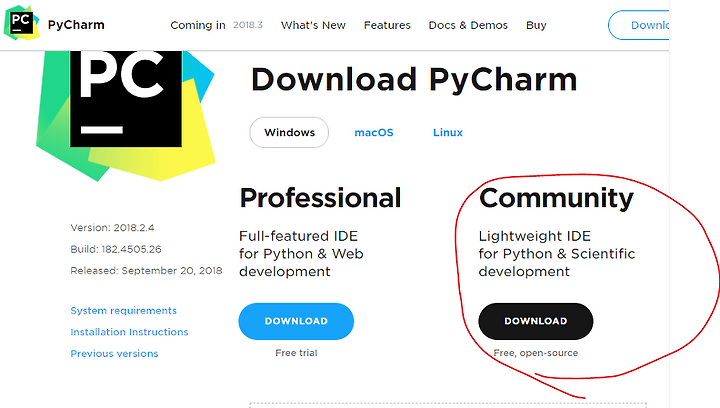This screenshot has height=408, width=720.
Task: Click the 'Professional' heading
Action: pyautogui.click(x=320, y=198)
